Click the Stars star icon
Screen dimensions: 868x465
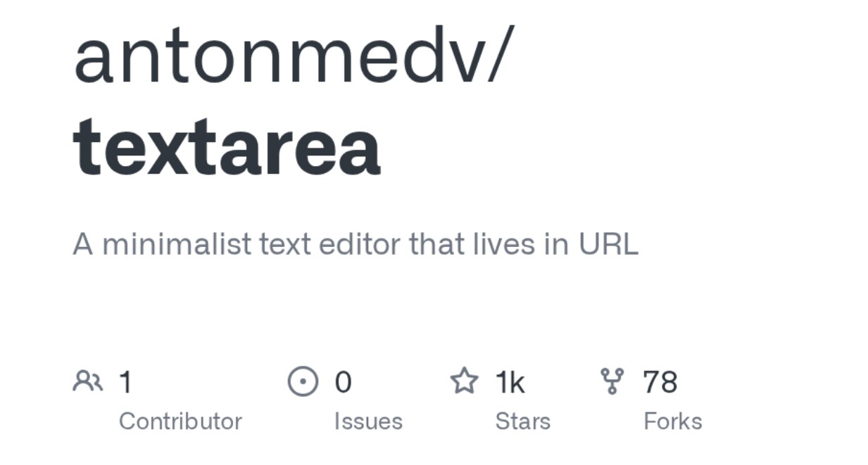tap(464, 381)
